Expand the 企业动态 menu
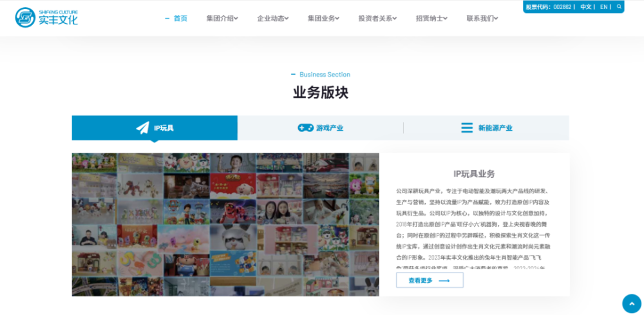The height and width of the screenshot is (315, 644). (273, 18)
